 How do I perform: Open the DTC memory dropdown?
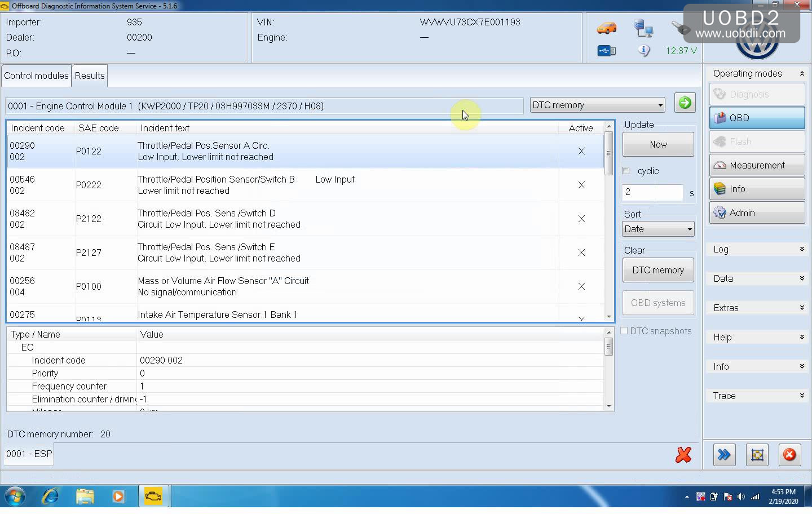pos(597,105)
